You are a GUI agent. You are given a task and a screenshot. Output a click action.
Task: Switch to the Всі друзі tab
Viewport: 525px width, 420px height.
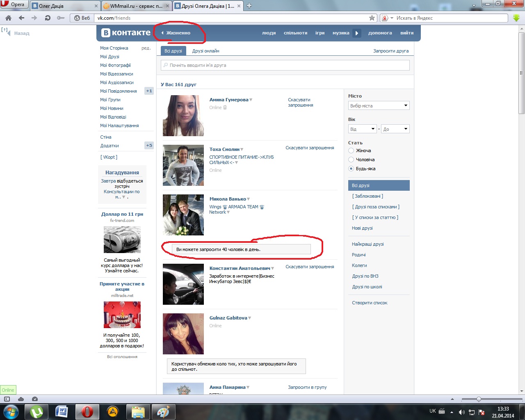tap(173, 51)
